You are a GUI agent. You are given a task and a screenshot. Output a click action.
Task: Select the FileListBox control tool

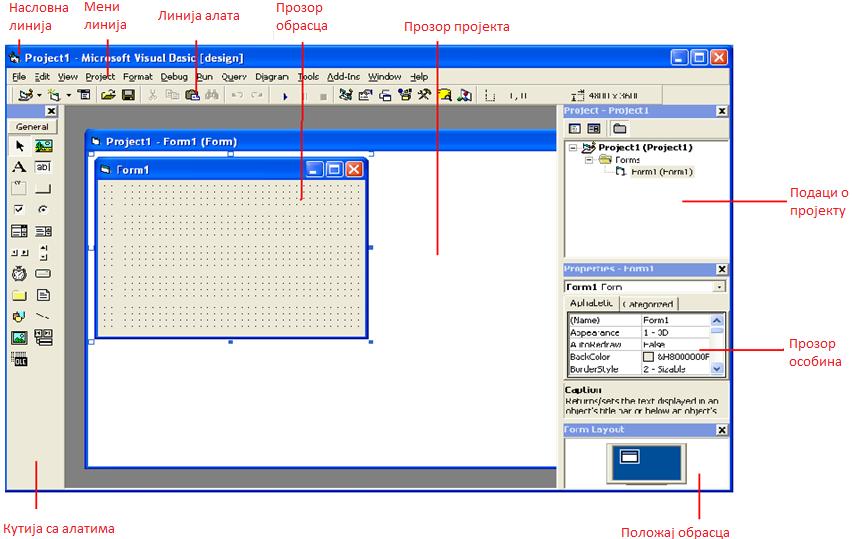pos(43,295)
